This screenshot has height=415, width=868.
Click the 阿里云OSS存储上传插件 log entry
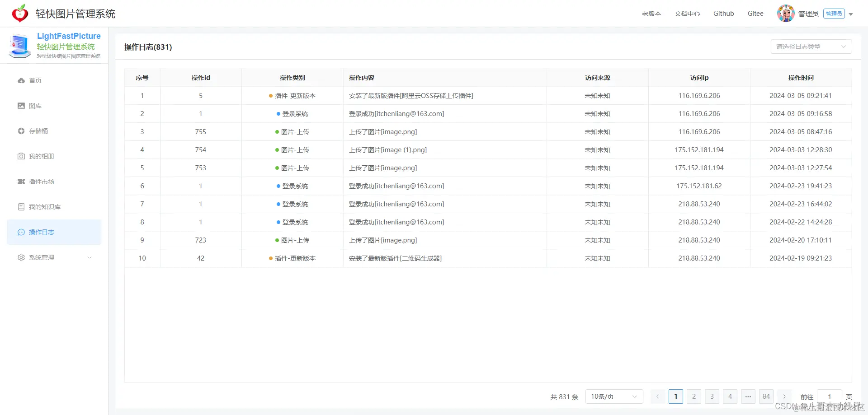pyautogui.click(x=411, y=96)
